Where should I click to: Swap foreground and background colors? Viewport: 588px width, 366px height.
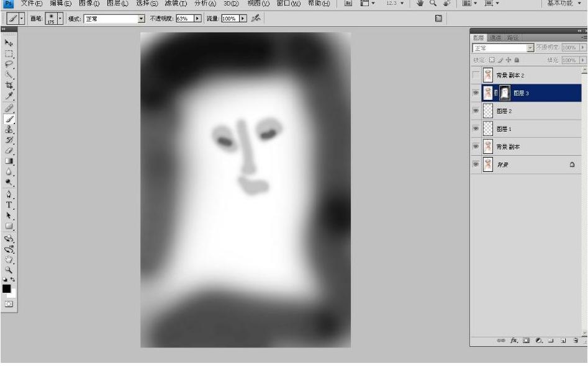(13, 280)
